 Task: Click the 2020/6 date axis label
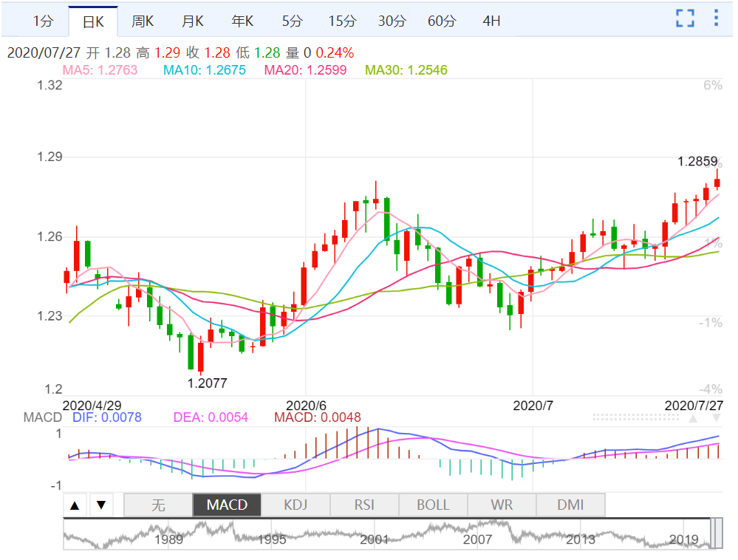(307, 406)
